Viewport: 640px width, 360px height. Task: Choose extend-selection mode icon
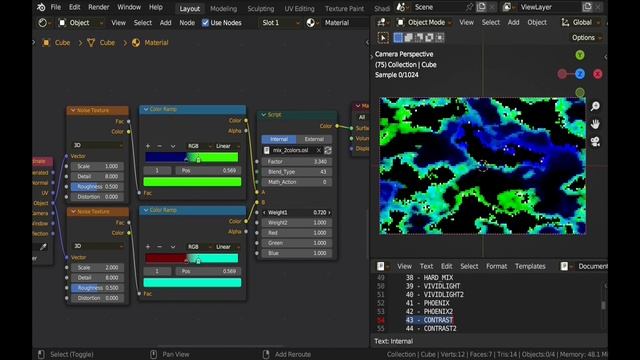409,38
